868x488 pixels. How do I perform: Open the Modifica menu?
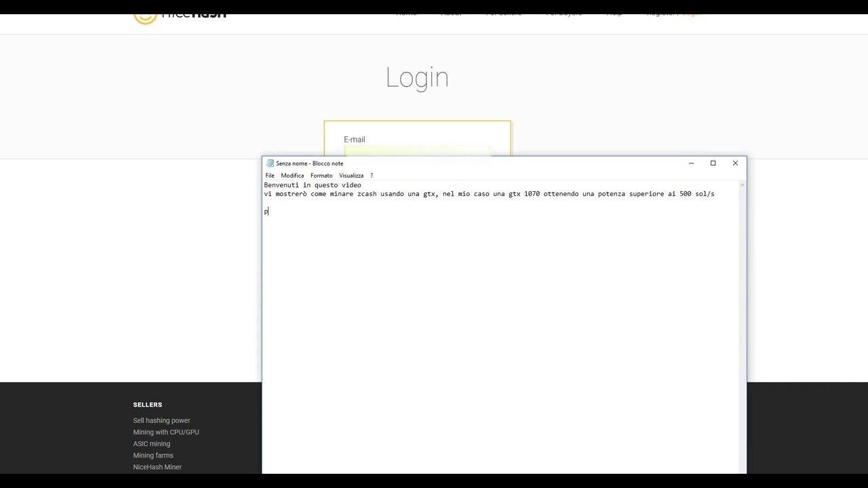[292, 176]
